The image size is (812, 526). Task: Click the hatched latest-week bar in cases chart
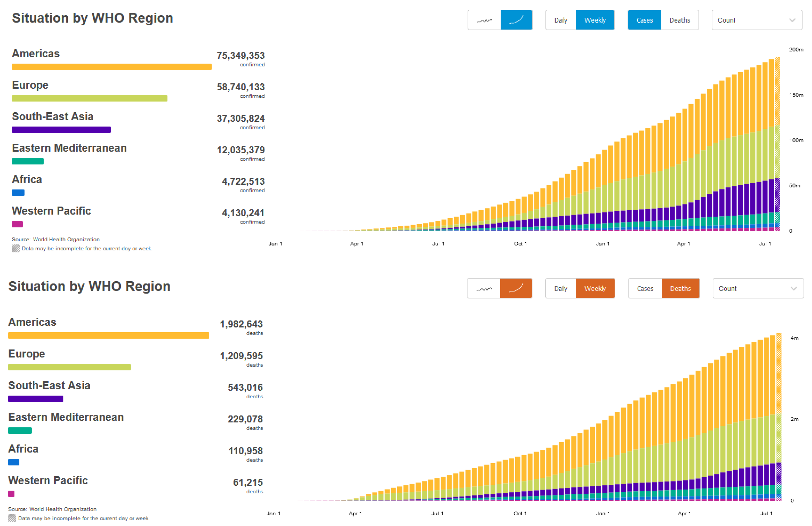click(x=777, y=143)
